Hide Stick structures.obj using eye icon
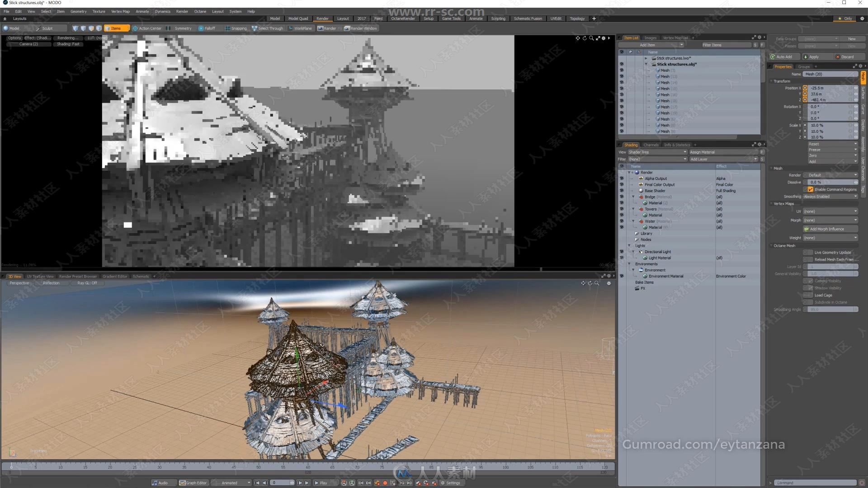 coord(621,64)
